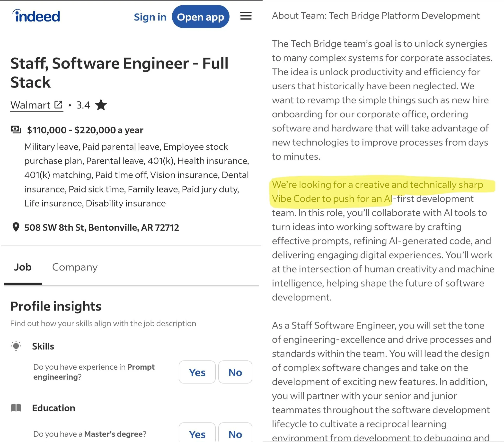Switch to the Company tab
This screenshot has height=442, width=504.
75,267
